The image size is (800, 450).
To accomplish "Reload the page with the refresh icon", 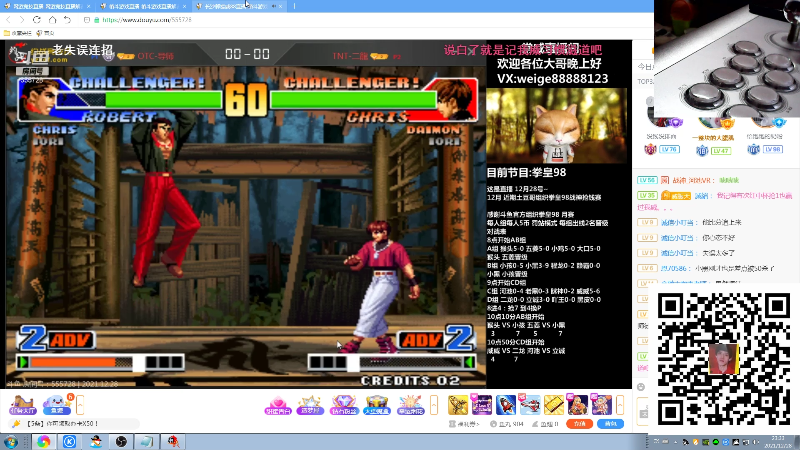I will [37, 19].
